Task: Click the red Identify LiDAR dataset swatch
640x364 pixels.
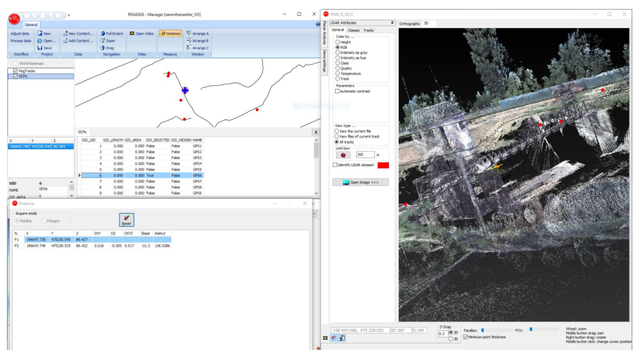Action: (383, 165)
